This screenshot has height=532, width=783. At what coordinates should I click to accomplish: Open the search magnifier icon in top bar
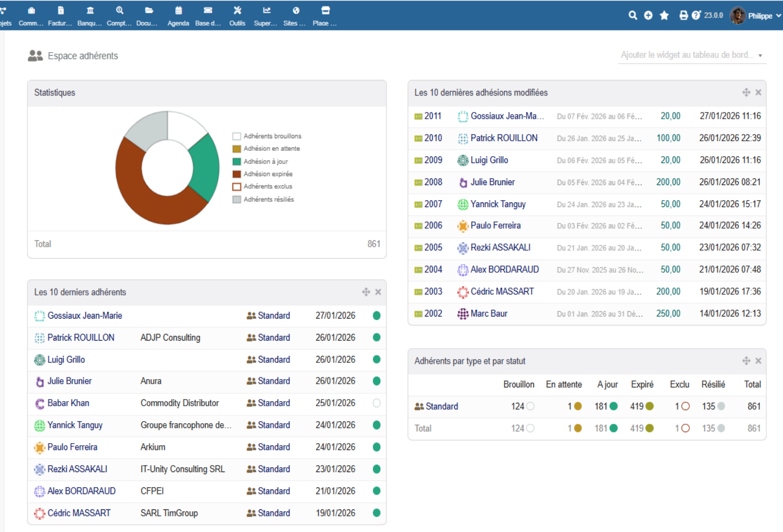coord(633,15)
